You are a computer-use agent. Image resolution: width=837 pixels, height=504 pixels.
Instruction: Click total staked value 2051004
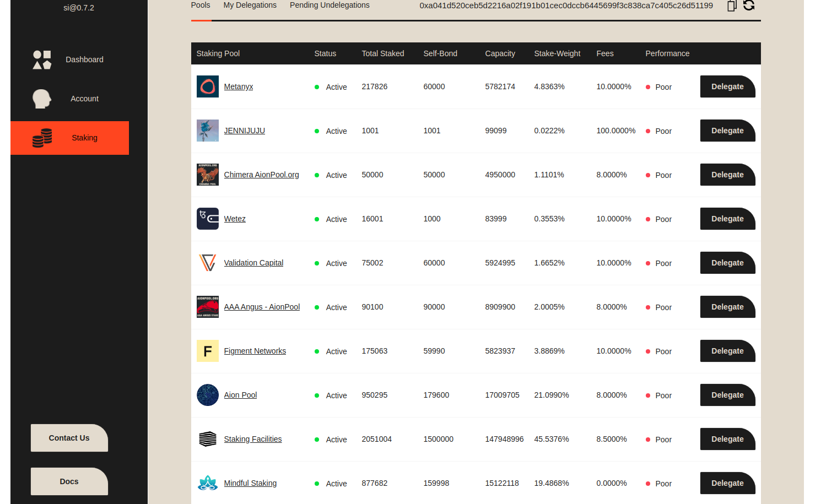coord(376,439)
